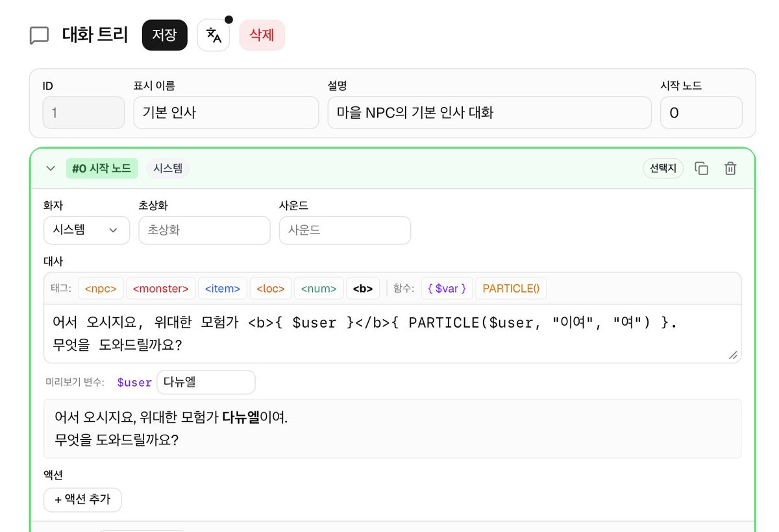
Task: Grab the textarea resize handle corner
Action: tap(733, 355)
